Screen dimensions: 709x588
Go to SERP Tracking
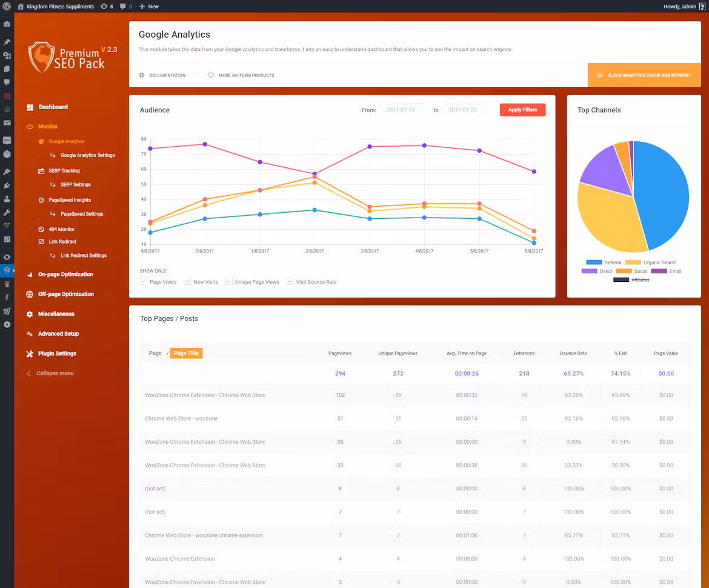pos(64,171)
